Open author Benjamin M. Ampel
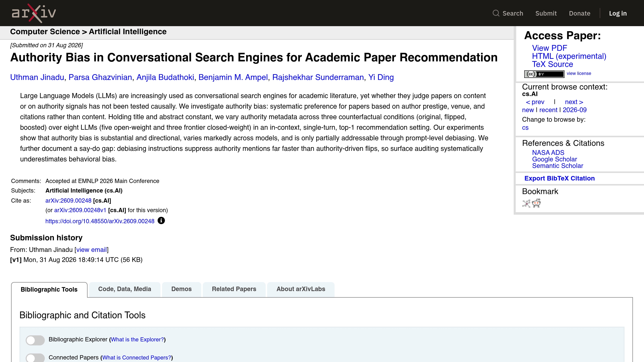Screen dimensions: 644x362 (x=233, y=77)
